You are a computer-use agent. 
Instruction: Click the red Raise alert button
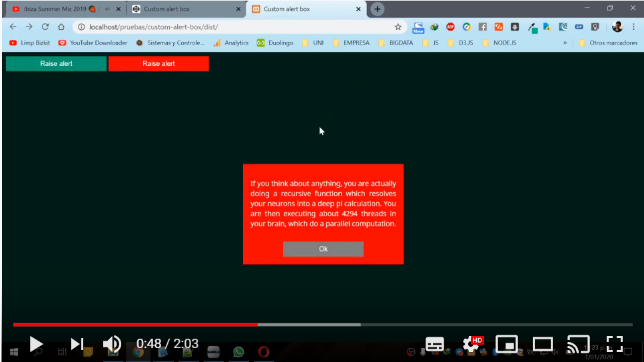(x=159, y=64)
